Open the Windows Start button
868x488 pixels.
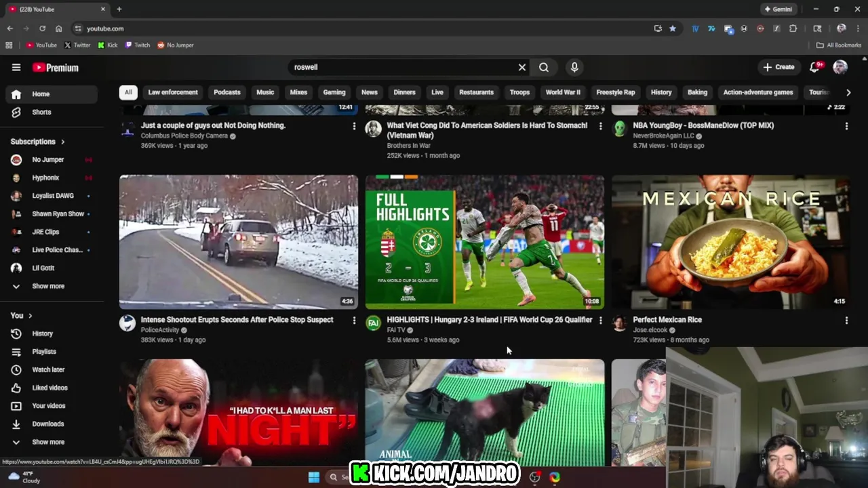314,477
